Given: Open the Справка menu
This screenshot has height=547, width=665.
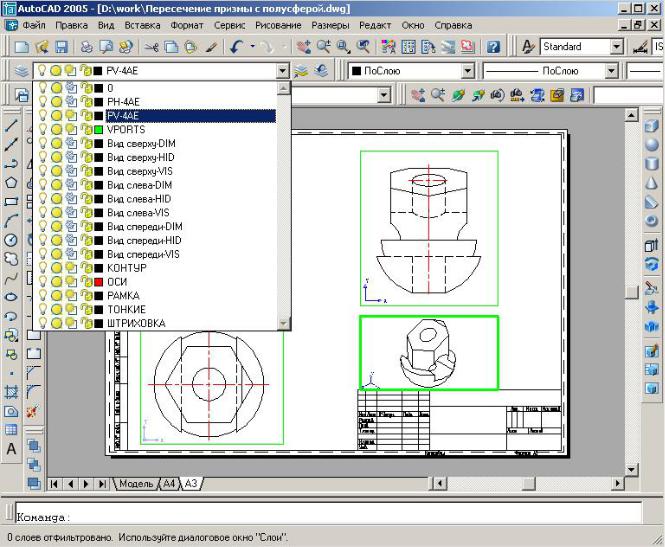Looking at the screenshot, I should pos(453,25).
